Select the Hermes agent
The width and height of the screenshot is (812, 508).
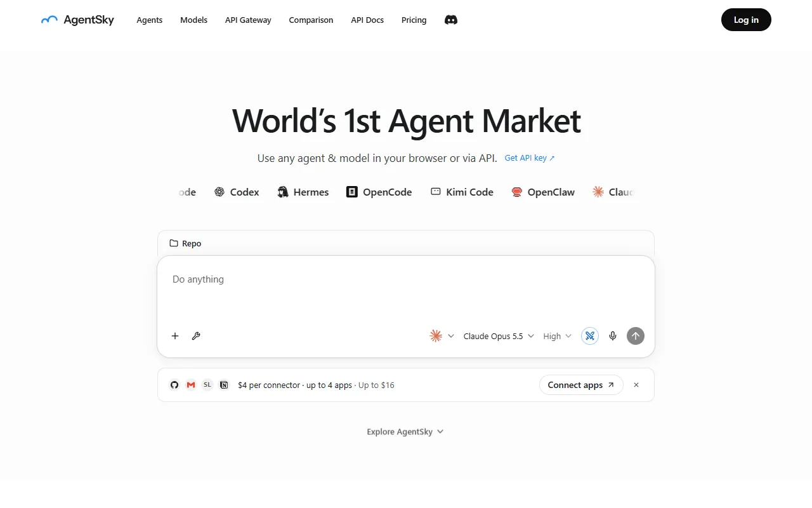[303, 192]
